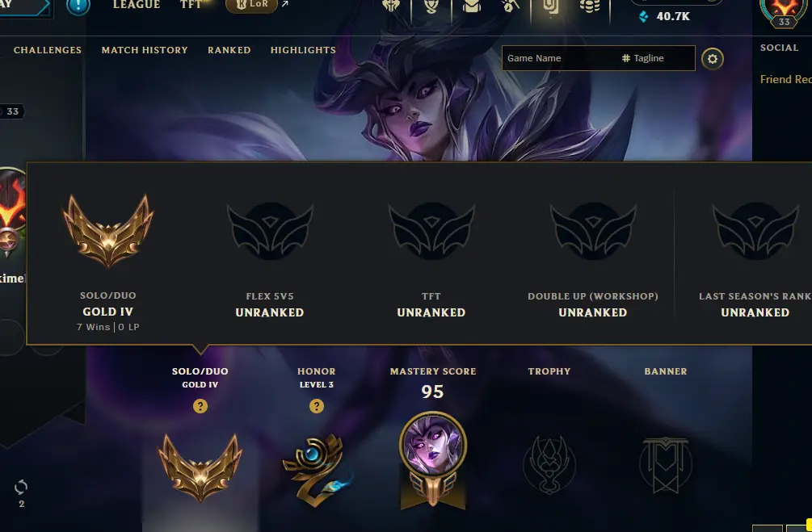Go to the Ranked tab

click(x=229, y=50)
